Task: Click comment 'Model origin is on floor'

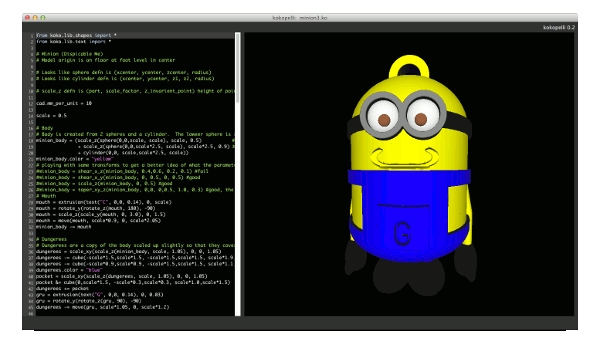Action: [x=106, y=60]
